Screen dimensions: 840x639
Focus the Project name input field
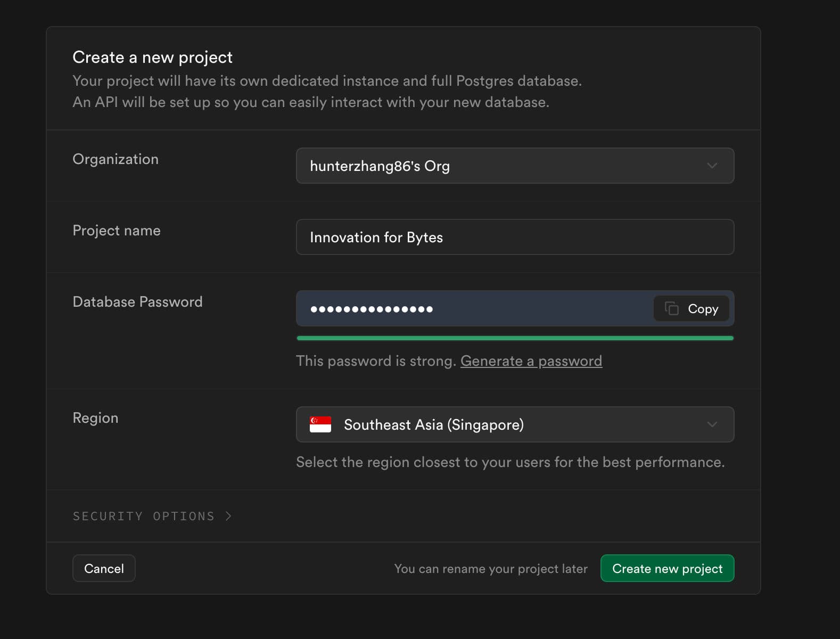(514, 237)
